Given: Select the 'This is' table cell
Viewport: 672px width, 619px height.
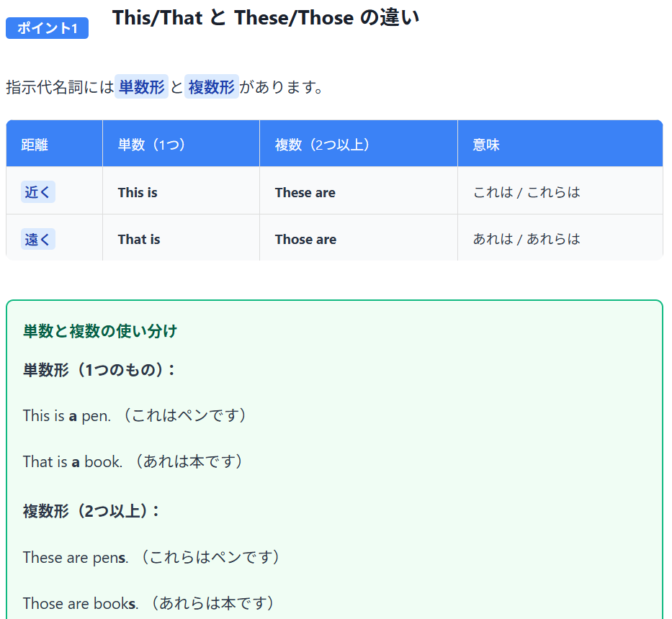Looking at the screenshot, I should coord(138,192).
